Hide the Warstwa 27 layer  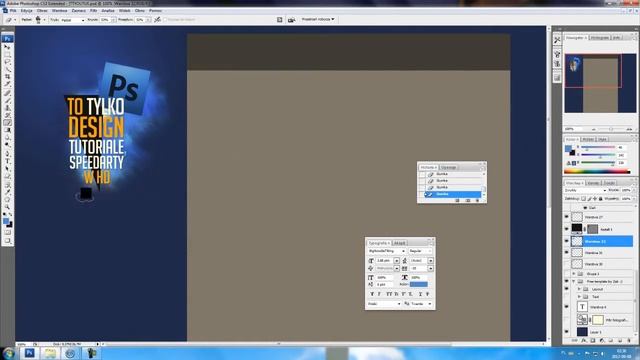[x=567, y=217]
